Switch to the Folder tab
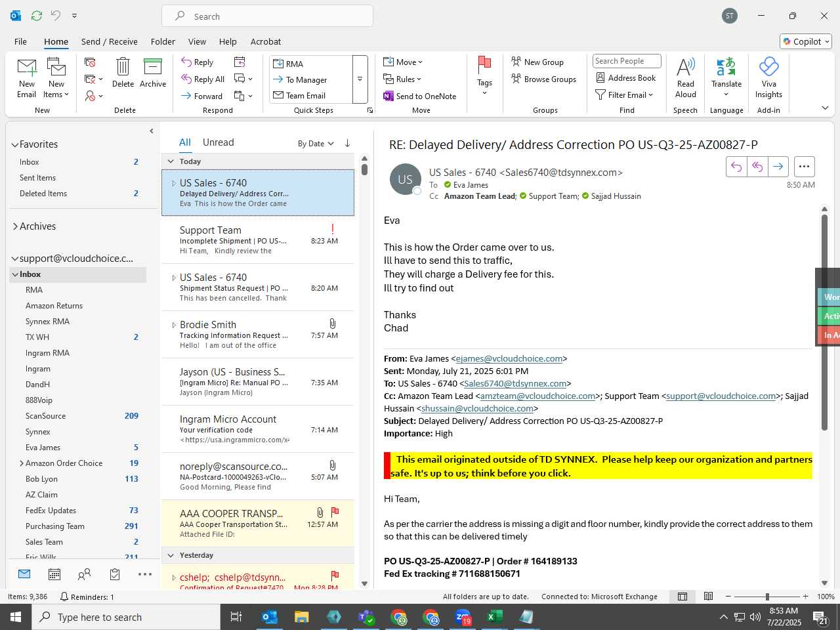 coord(163,41)
